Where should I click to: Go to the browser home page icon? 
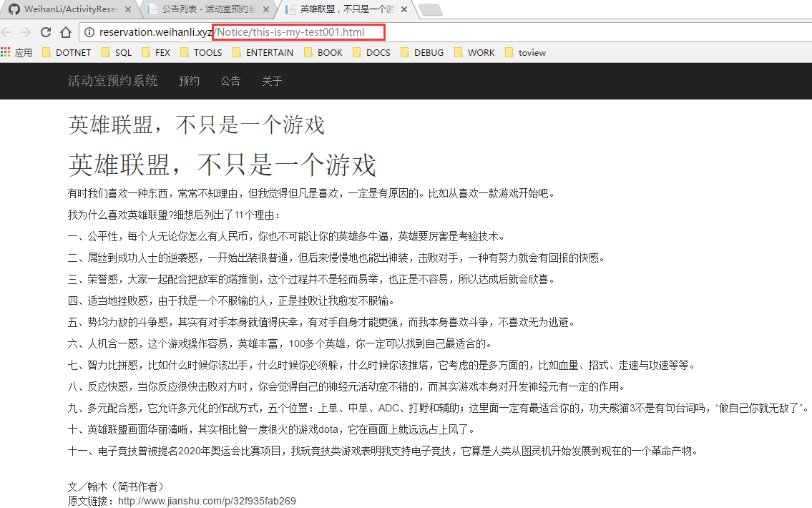[66, 32]
